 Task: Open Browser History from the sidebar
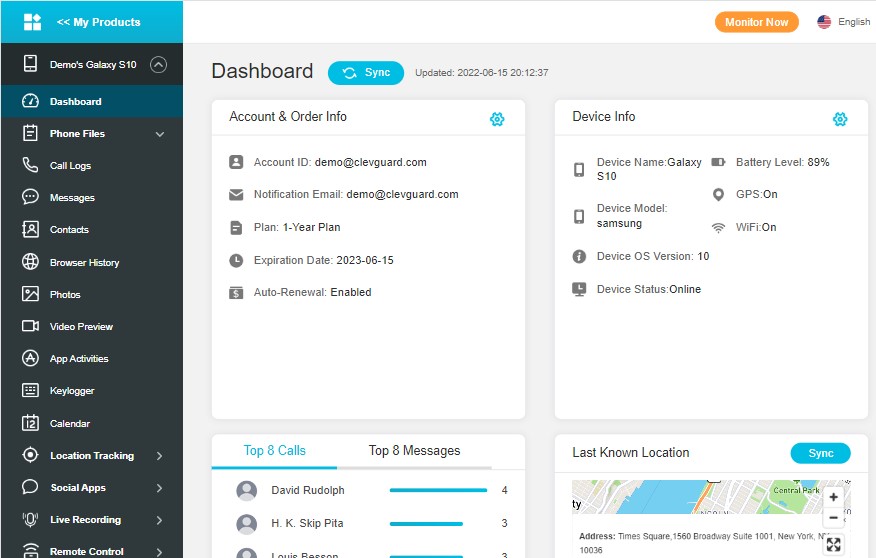pos(84,263)
